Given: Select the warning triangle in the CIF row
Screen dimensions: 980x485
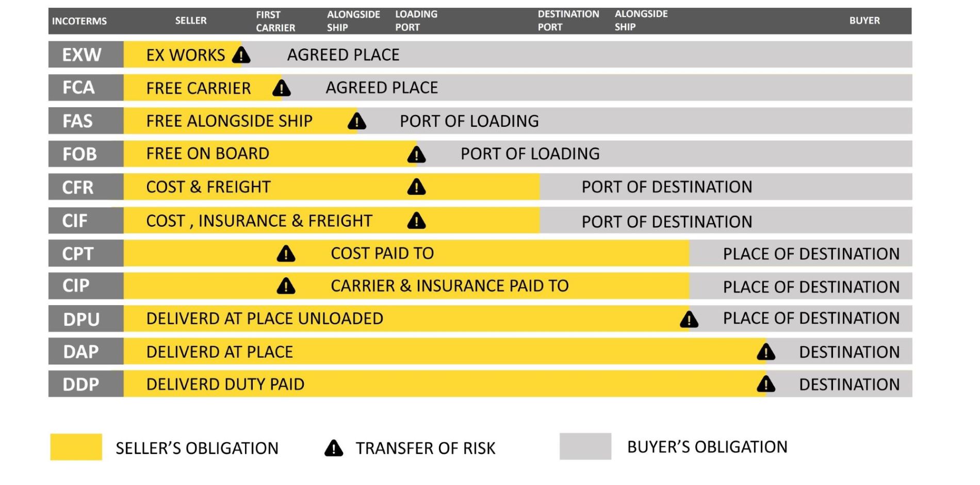Looking at the screenshot, I should coord(417,221).
